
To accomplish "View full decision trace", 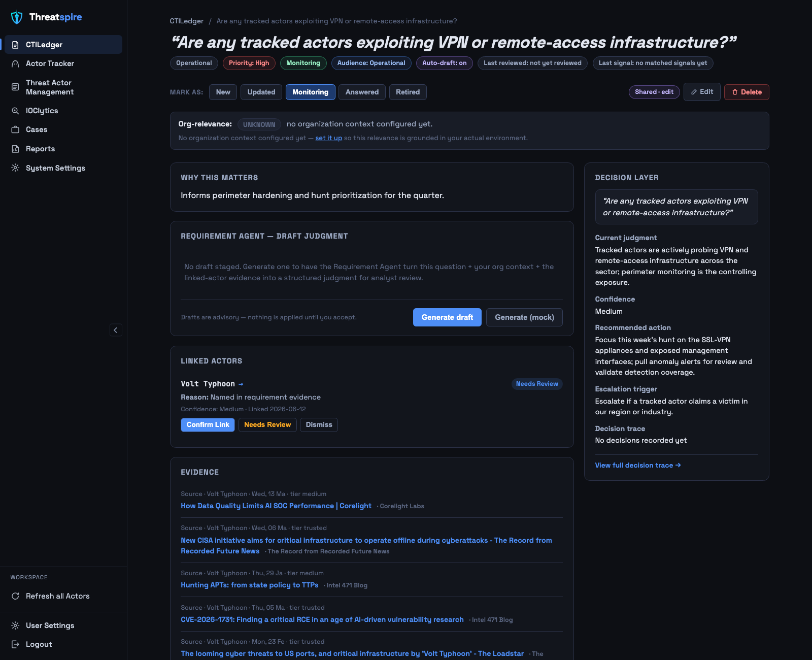I will click(638, 466).
